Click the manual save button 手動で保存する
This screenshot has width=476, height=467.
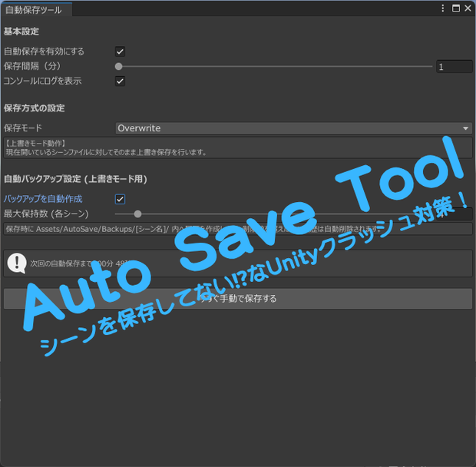(238, 299)
